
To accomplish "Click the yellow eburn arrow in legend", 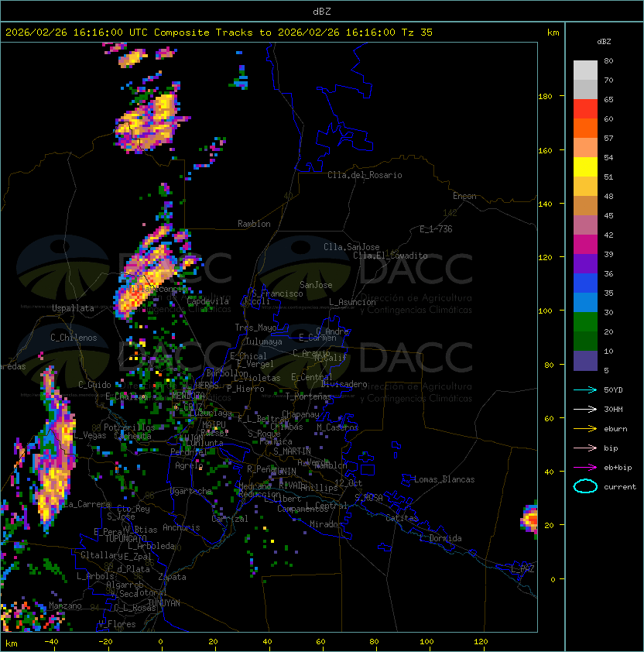I will (585, 429).
